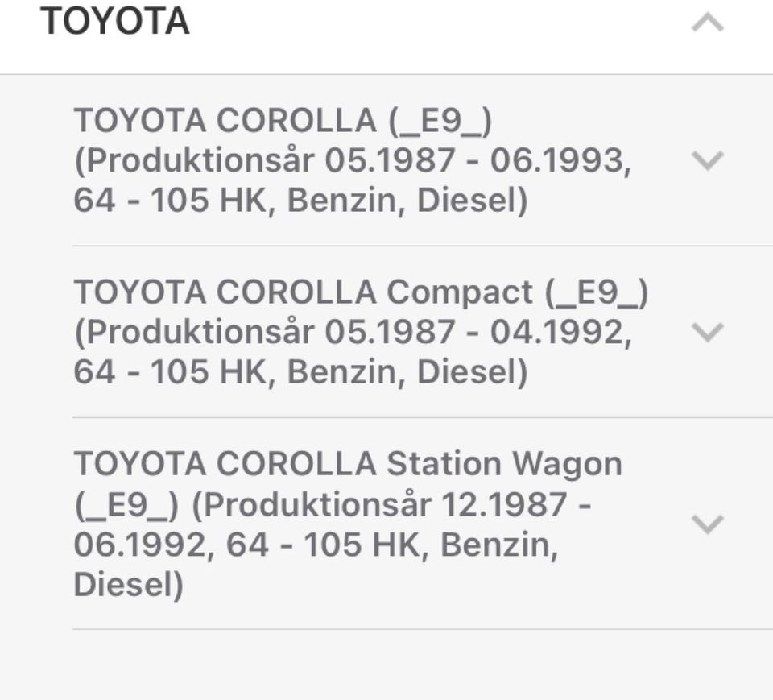Click the Station Wagon title text
The height and width of the screenshot is (700, 773).
pos(348,464)
